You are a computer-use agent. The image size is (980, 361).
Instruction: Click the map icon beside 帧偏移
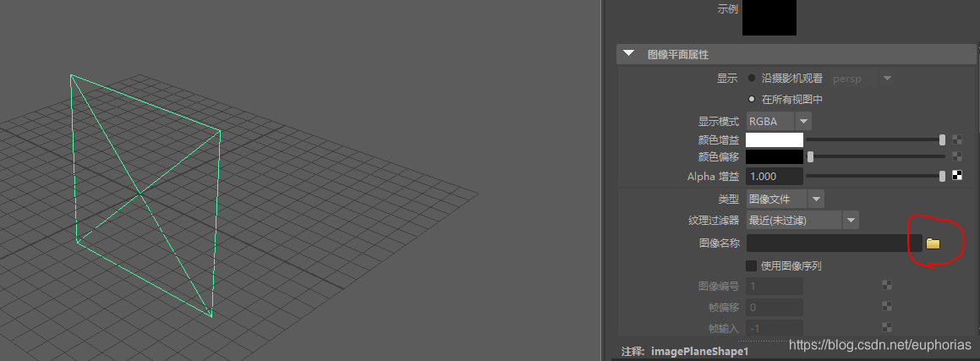point(886,306)
